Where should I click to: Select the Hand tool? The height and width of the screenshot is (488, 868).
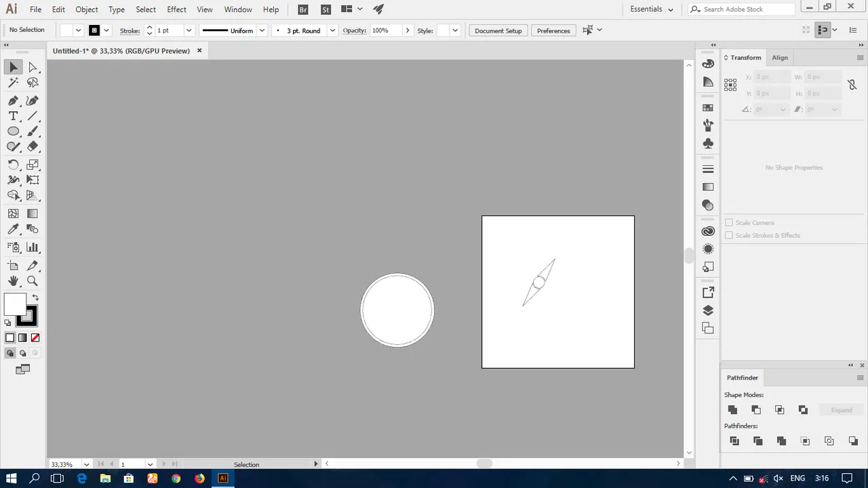[14, 281]
